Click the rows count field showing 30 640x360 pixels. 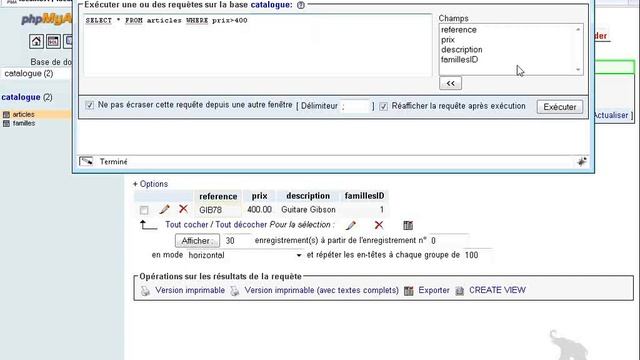point(237,241)
